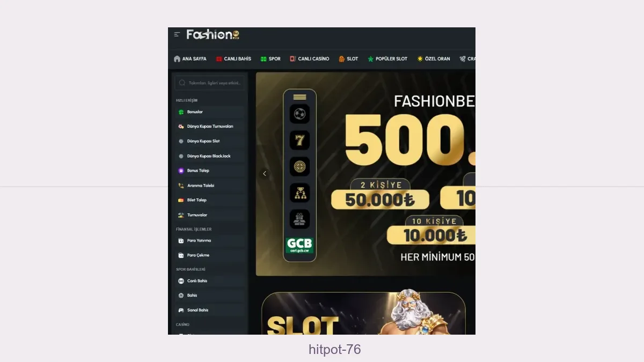Select the soccer ball icon in gold panel
This screenshot has height=362, width=644.
point(299,114)
